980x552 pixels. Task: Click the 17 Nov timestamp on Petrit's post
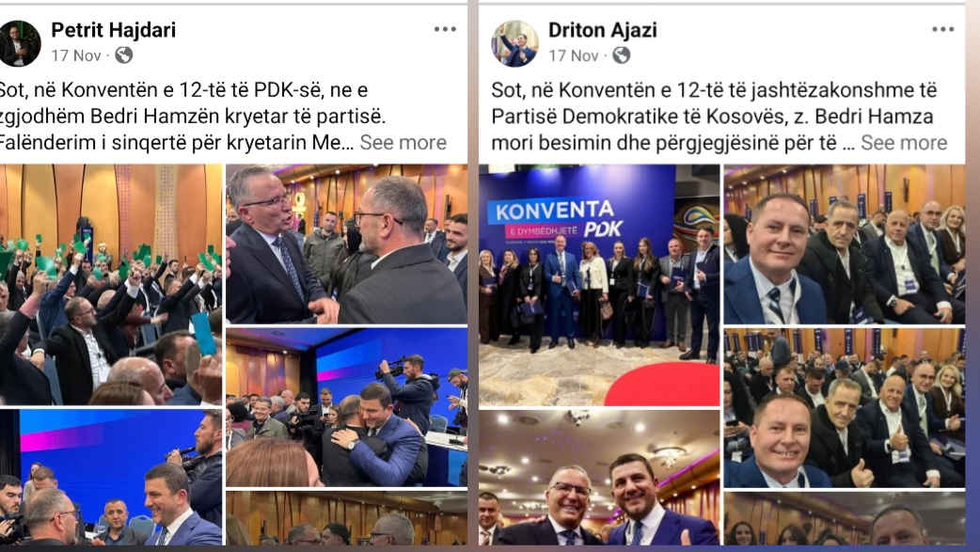(75, 55)
